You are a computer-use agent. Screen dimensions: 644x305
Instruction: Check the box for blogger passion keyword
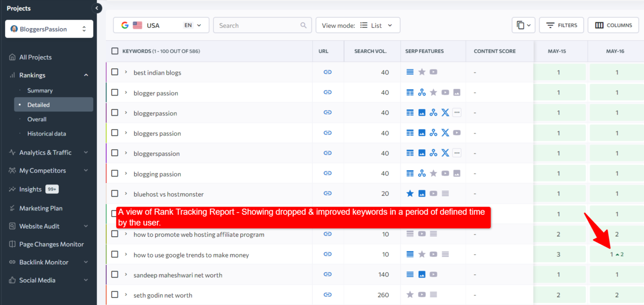click(114, 93)
